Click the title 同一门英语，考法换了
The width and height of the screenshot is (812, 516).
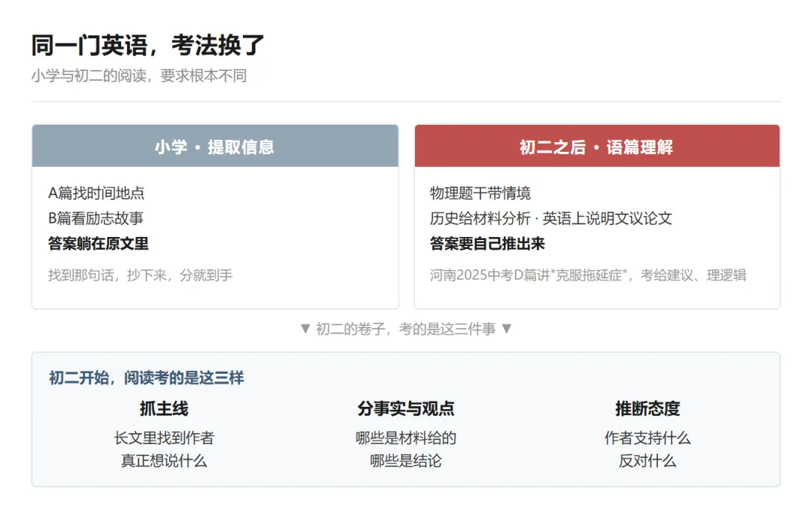click(x=147, y=45)
